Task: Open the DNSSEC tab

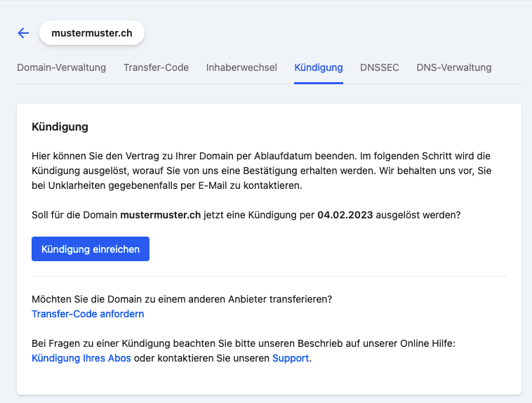Action: click(380, 68)
